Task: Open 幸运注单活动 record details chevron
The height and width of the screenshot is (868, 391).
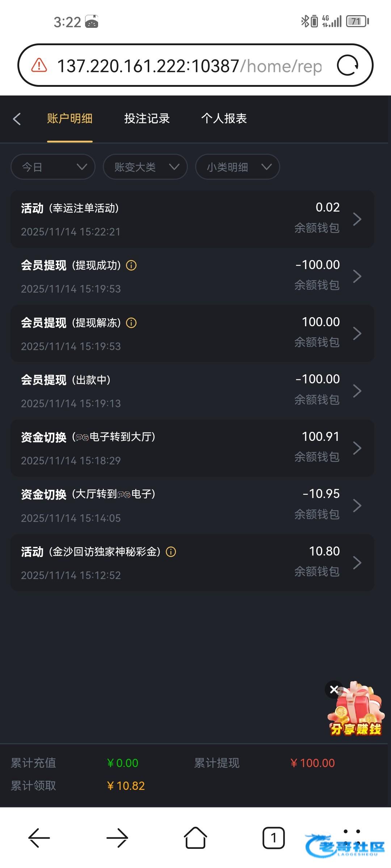Action: pyautogui.click(x=357, y=219)
